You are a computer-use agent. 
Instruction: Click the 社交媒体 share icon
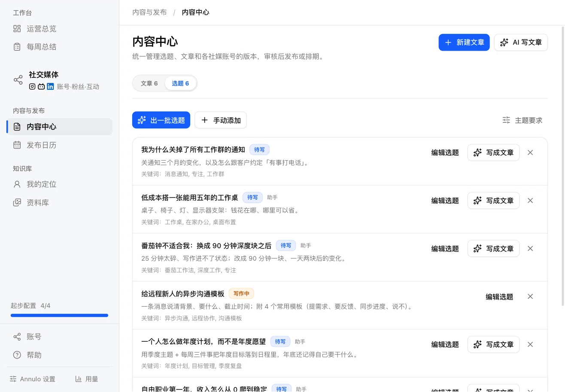coord(18,80)
